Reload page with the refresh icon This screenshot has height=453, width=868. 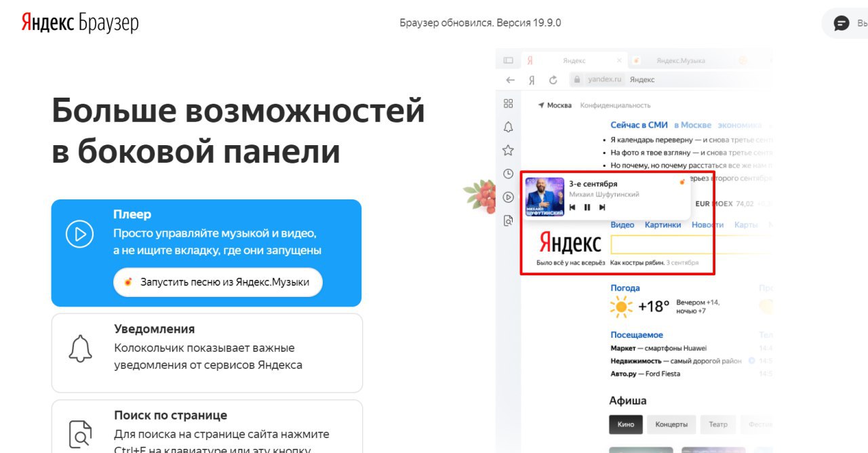tap(553, 80)
